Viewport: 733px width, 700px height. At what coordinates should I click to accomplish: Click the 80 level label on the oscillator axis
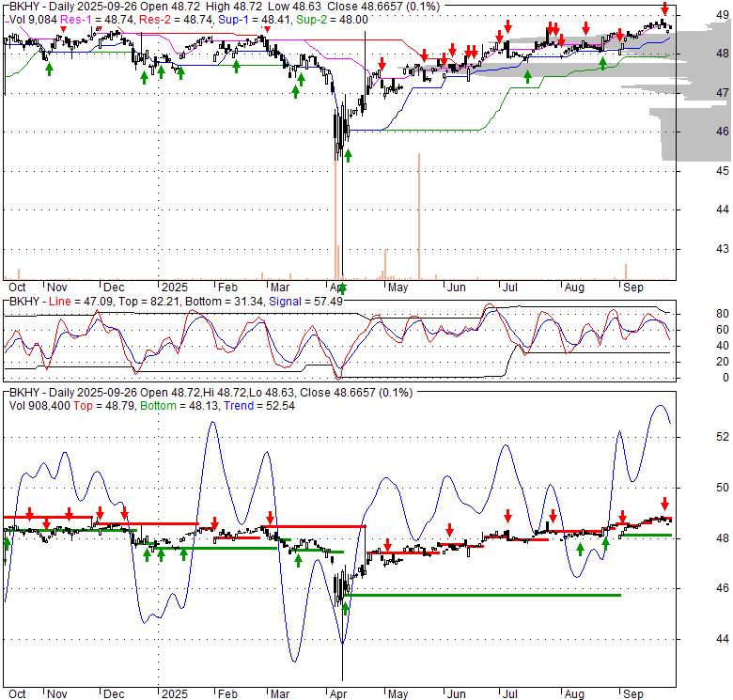point(723,314)
